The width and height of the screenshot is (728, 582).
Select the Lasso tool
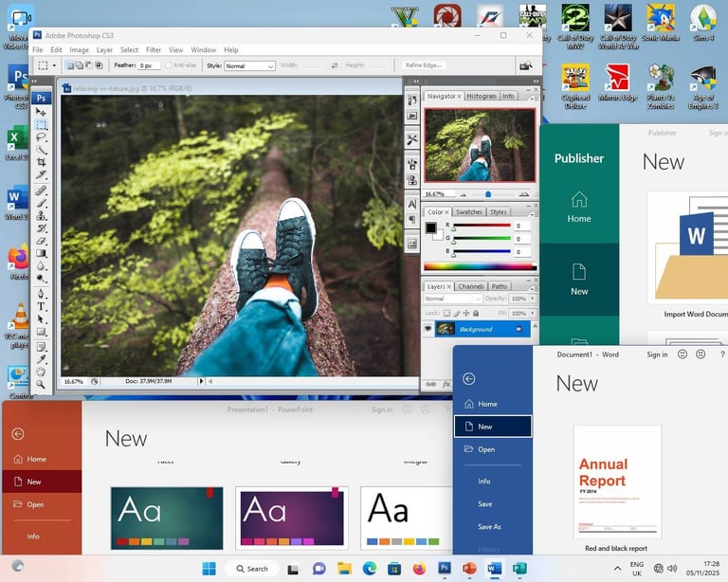41,136
